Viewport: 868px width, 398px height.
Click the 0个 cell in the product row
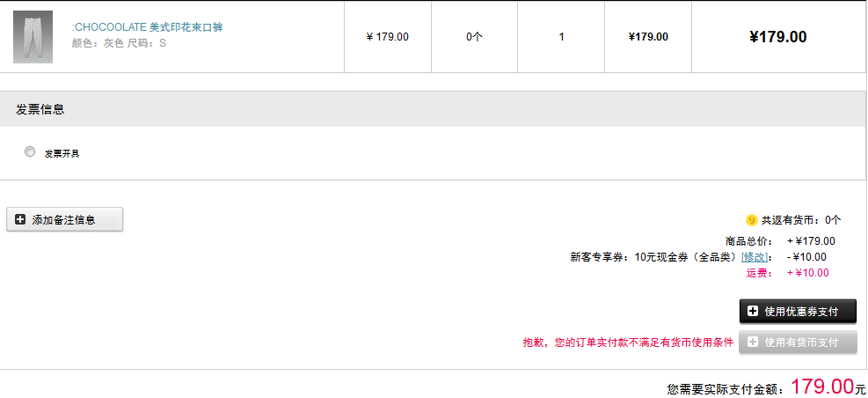(x=474, y=37)
